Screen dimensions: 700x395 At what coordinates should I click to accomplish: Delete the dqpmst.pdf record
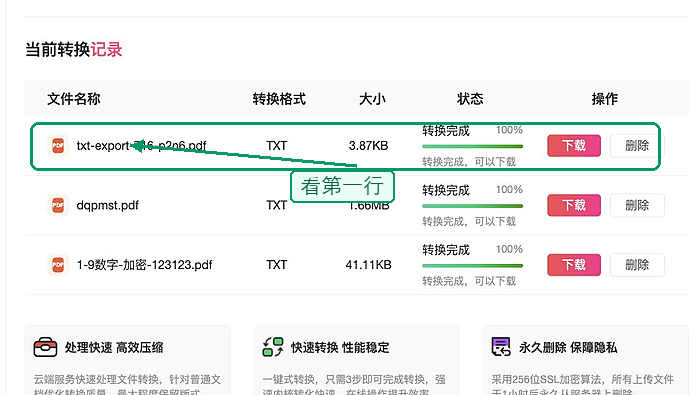[637, 205]
